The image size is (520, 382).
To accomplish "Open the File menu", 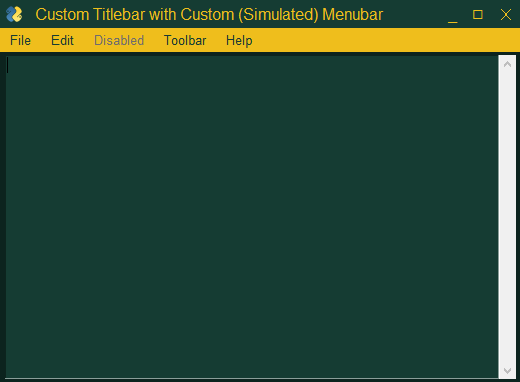I will pos(20,41).
